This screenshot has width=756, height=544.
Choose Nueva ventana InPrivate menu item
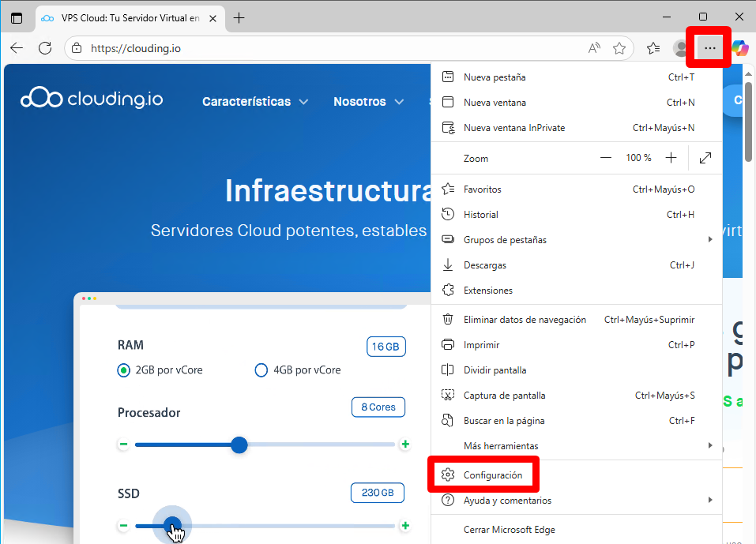[513, 128]
